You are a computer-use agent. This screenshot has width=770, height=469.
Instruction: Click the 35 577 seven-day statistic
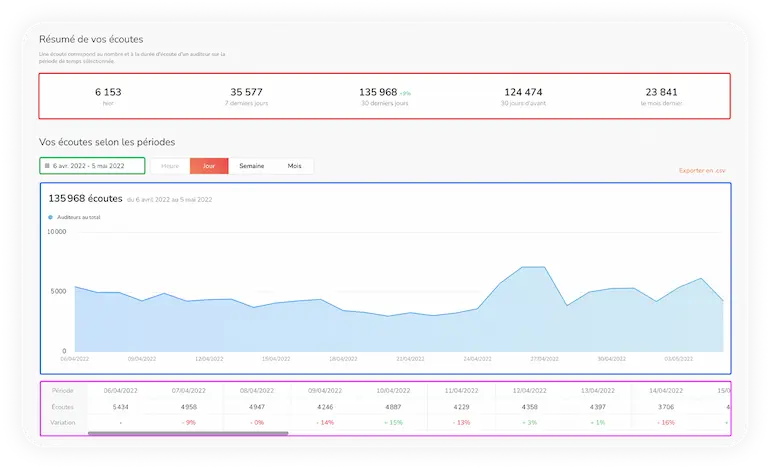247,96
